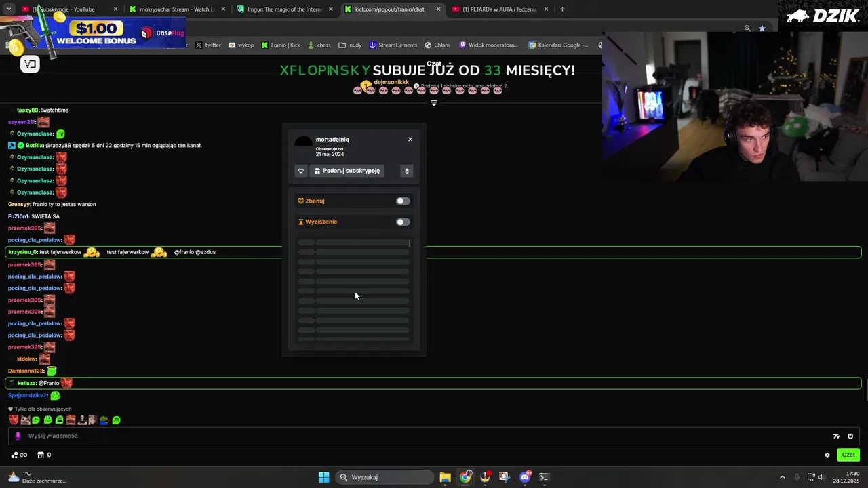Click Damiannn123 username in chat
This screenshot has height=488, width=868.
(x=26, y=371)
